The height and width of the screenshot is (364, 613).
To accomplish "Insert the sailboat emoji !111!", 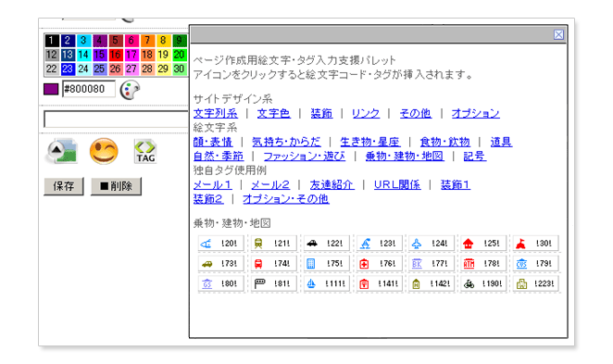I will (x=327, y=283).
